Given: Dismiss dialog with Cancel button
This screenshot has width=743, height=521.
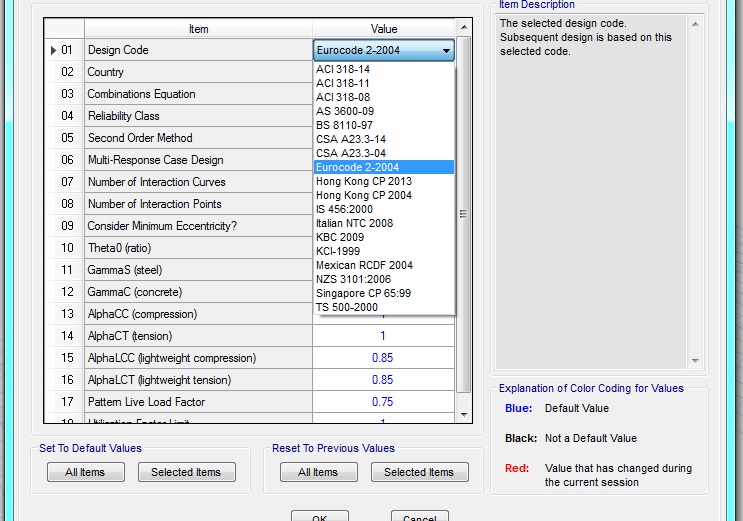Looking at the screenshot, I should (420, 516).
